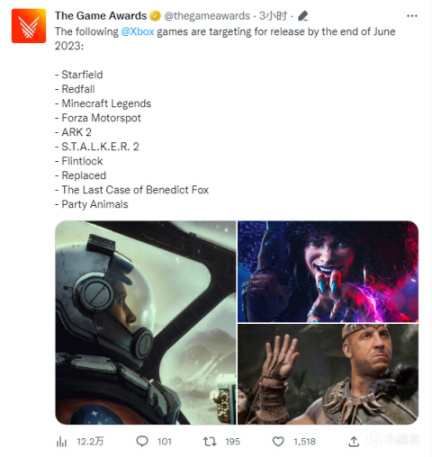View the Redfall vampire image
This screenshot has width=432, height=457.
click(x=328, y=271)
